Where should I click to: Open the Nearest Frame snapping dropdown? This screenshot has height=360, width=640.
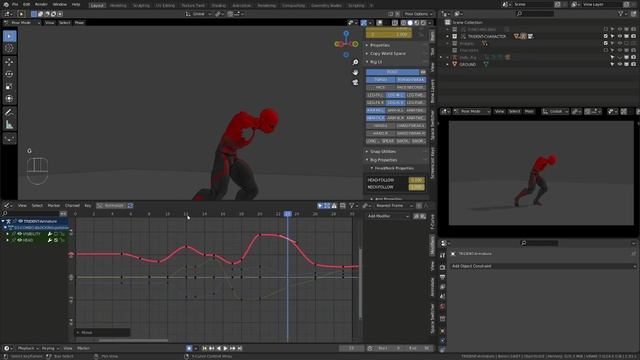point(394,206)
